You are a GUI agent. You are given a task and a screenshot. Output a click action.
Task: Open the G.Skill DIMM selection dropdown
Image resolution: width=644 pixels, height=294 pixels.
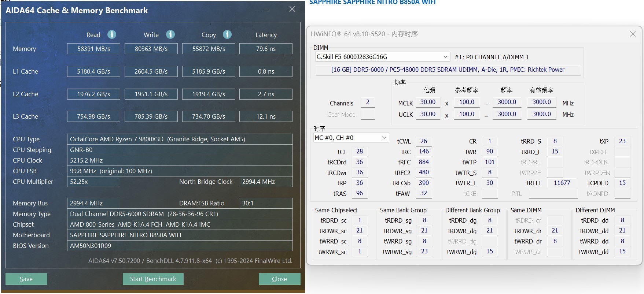[445, 57]
